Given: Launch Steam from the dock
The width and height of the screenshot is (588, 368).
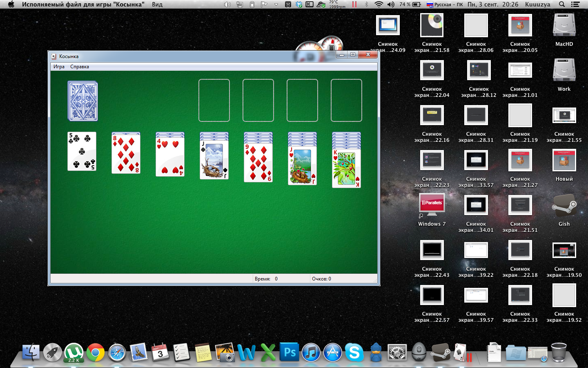Looking at the screenshot, I should (440, 352).
